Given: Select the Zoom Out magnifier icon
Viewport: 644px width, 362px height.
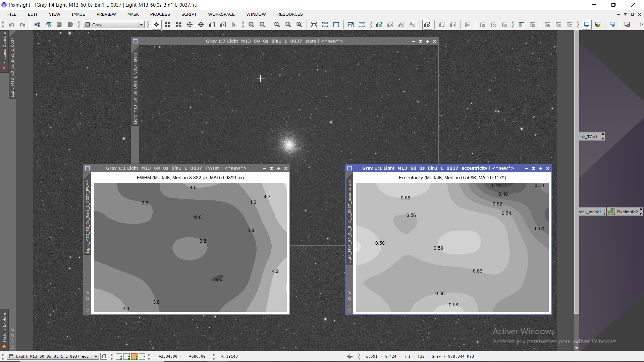Looking at the screenshot, I should (x=262, y=25).
